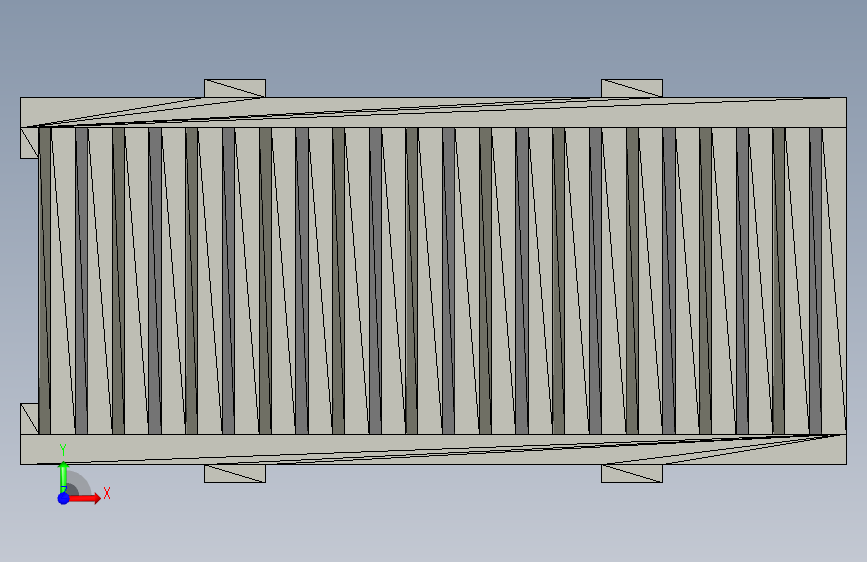The image size is (867, 562).
Task: Click the blue Z axis dot at the triad origin
Action: (x=64, y=498)
